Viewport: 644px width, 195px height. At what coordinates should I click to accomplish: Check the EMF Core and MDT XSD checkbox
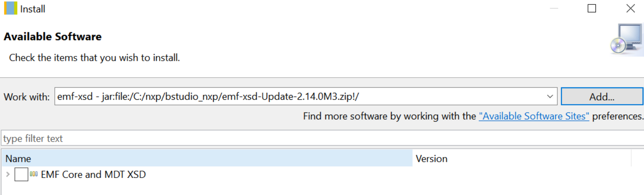(x=21, y=174)
